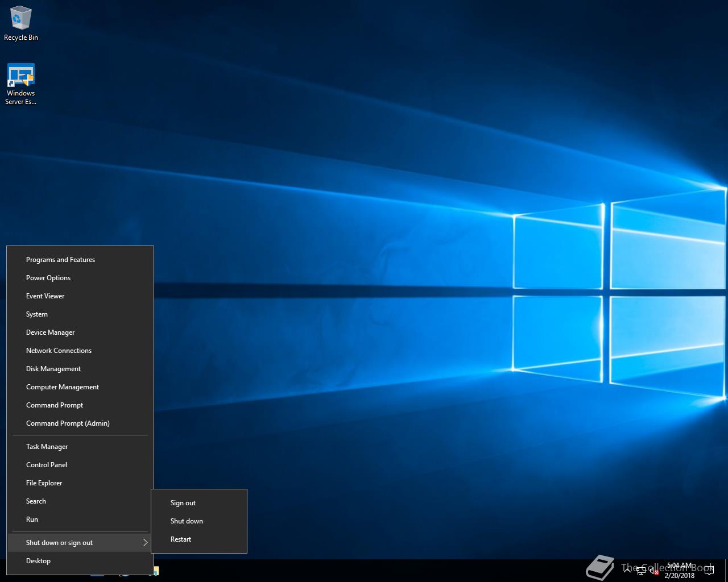The image size is (728, 582).
Task: Open Device Manager
Action: (x=80, y=332)
